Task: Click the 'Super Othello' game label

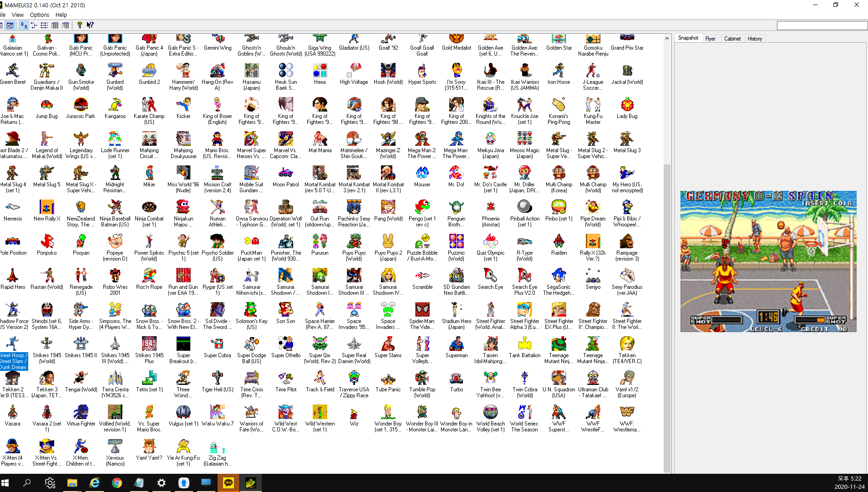Action: click(286, 355)
